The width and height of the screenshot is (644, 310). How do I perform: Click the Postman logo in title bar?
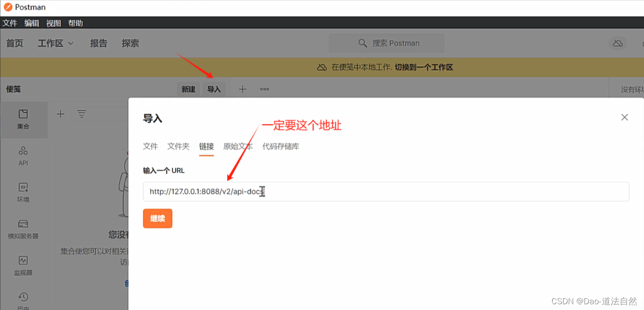click(8, 7)
